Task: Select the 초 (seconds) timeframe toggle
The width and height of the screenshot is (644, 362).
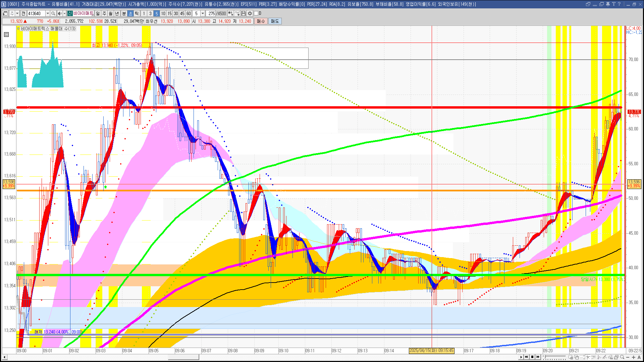Action: [130, 13]
